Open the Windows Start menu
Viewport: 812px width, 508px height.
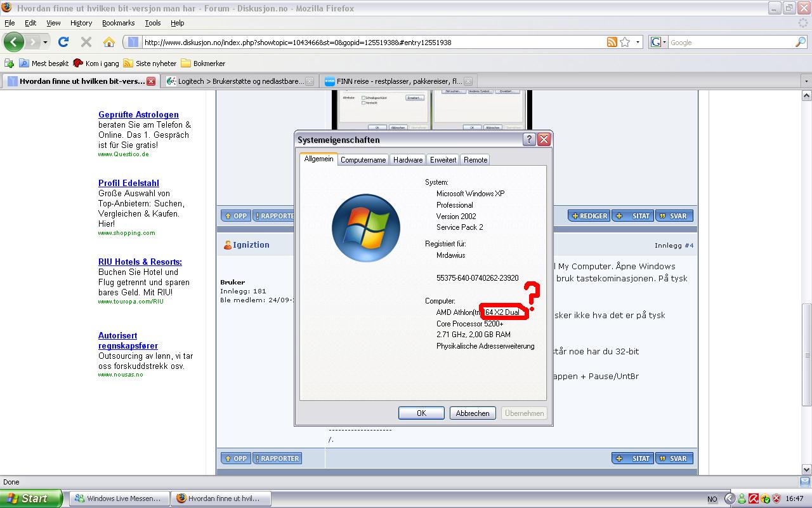[31, 498]
